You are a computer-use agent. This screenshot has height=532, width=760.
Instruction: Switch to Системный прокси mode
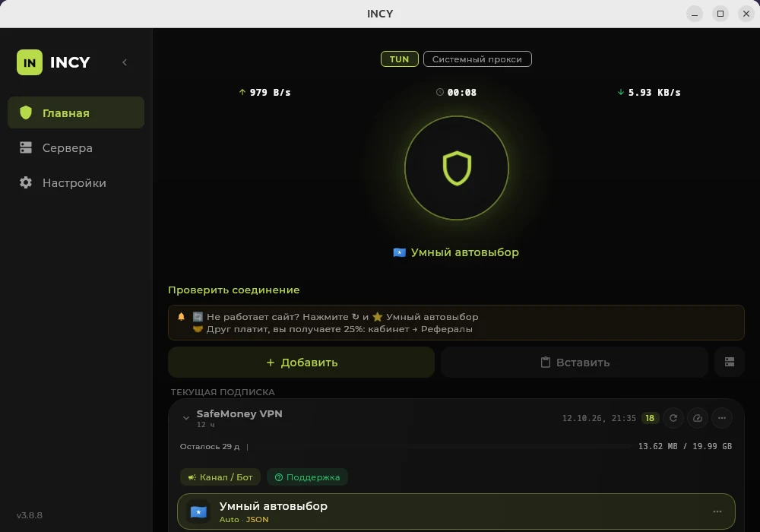[477, 59]
